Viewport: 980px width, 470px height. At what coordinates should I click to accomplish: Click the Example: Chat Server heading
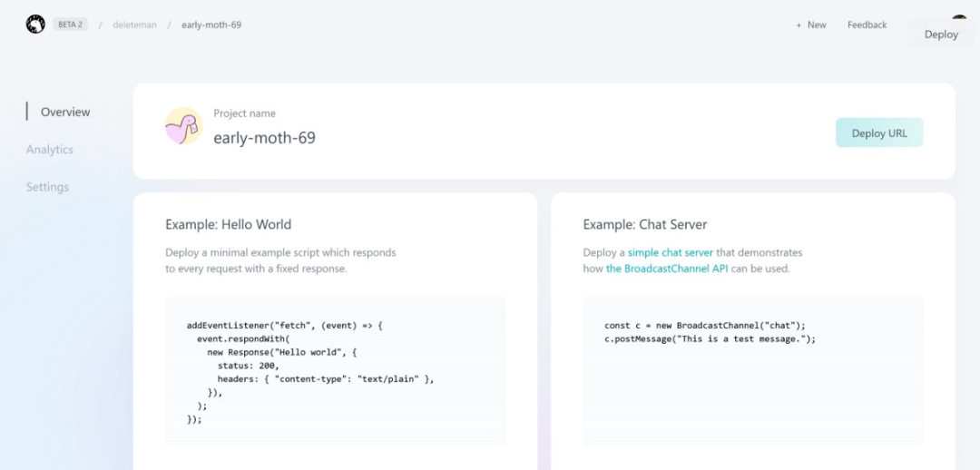pos(645,224)
